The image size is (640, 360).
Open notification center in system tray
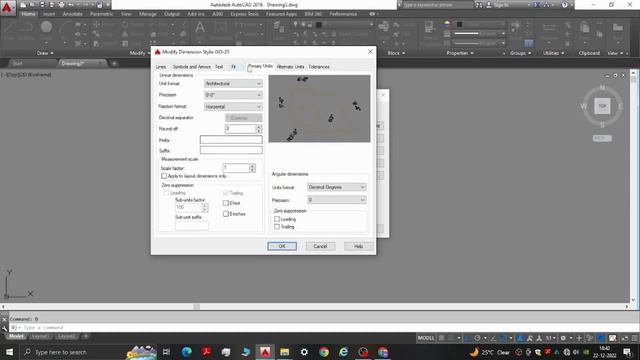[627, 352]
